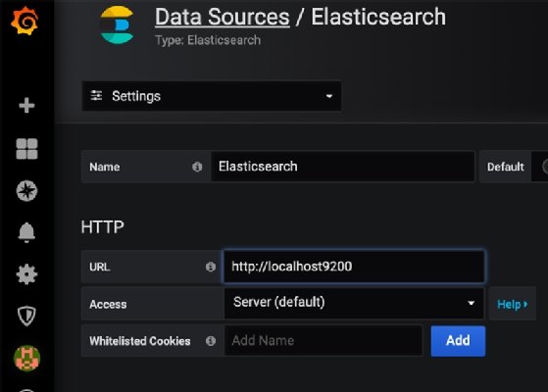Click the Access label
Viewport: 548px width, 392px height.
tap(108, 305)
